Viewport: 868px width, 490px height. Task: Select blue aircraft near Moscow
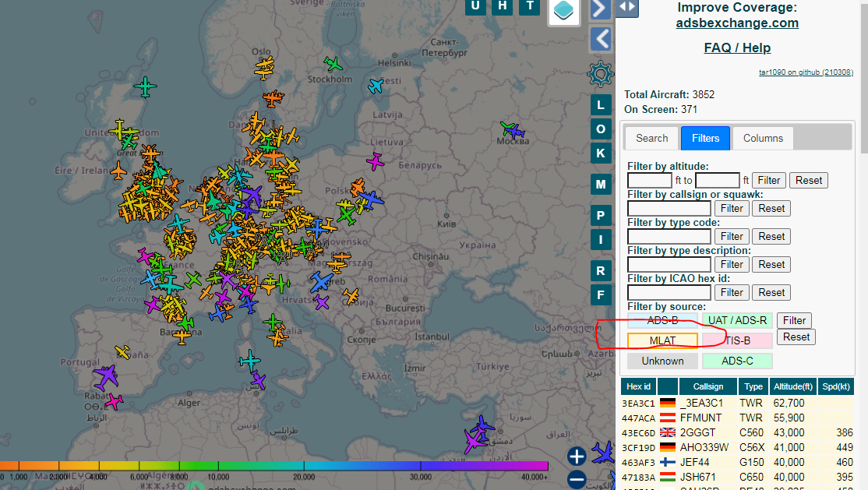coord(517,132)
